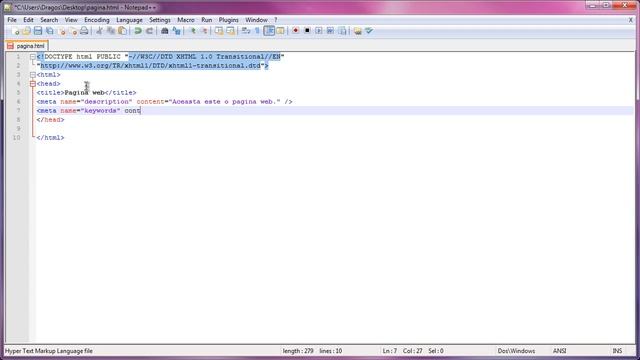640x360 pixels.
Task: Open the Language menu
Action: coord(129,20)
